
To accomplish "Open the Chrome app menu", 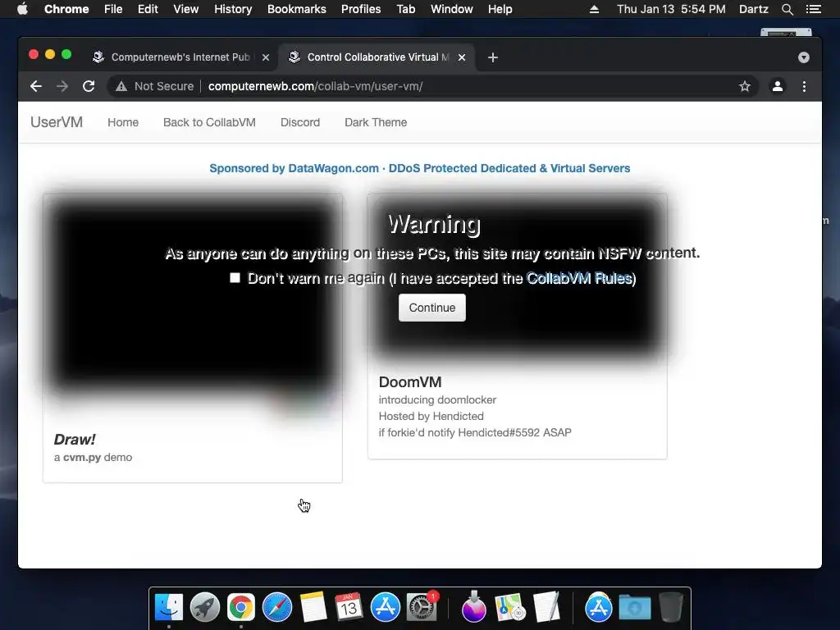I will [66, 9].
